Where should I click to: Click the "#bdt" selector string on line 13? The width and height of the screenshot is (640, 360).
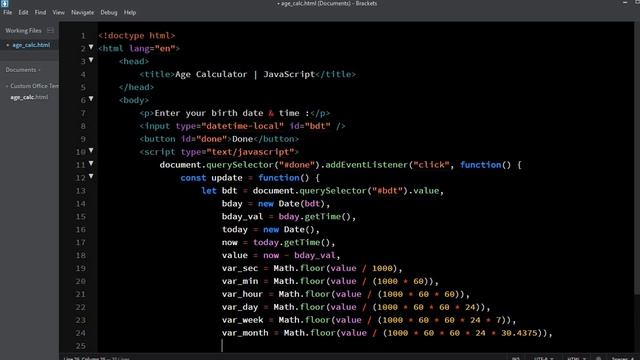pos(387,191)
